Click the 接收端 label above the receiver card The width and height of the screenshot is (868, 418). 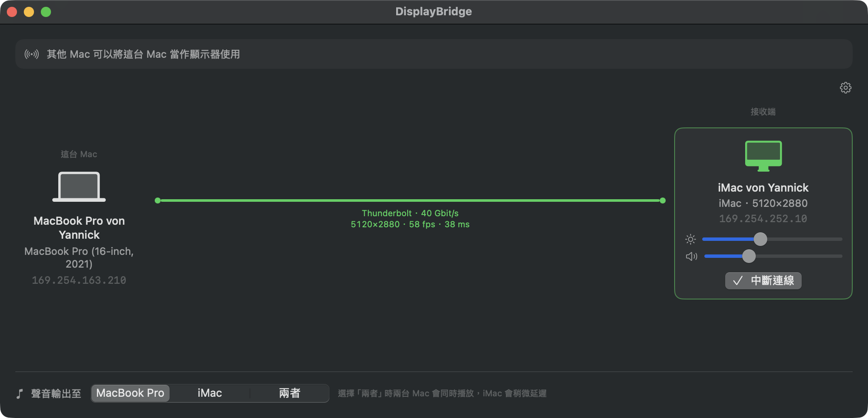(763, 112)
